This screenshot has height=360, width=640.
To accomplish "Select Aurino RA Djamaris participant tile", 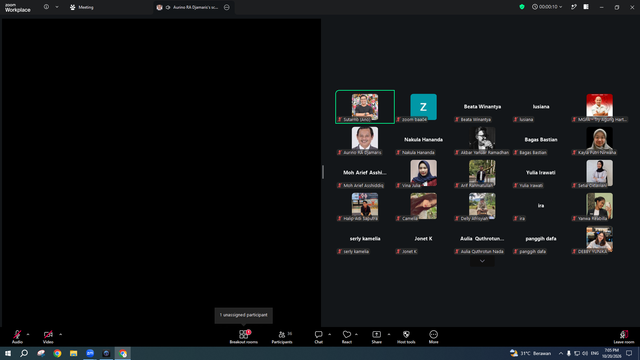I will [x=365, y=140].
